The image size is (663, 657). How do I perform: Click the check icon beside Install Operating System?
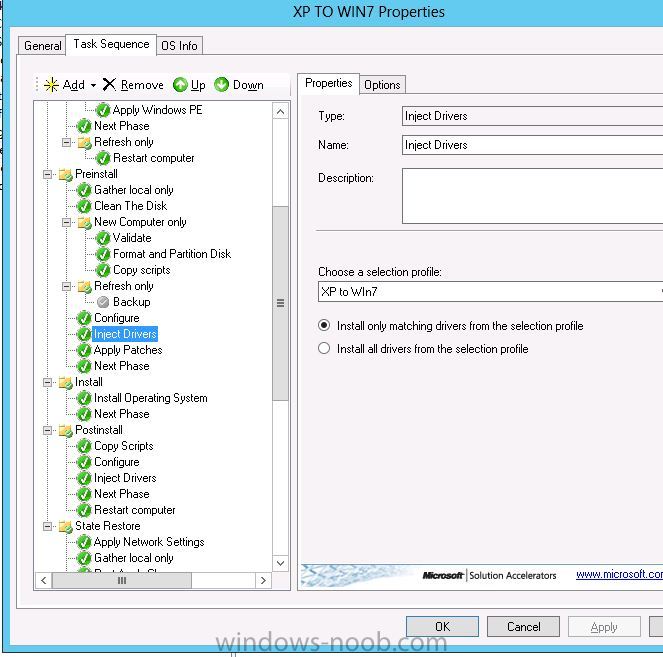click(84, 398)
